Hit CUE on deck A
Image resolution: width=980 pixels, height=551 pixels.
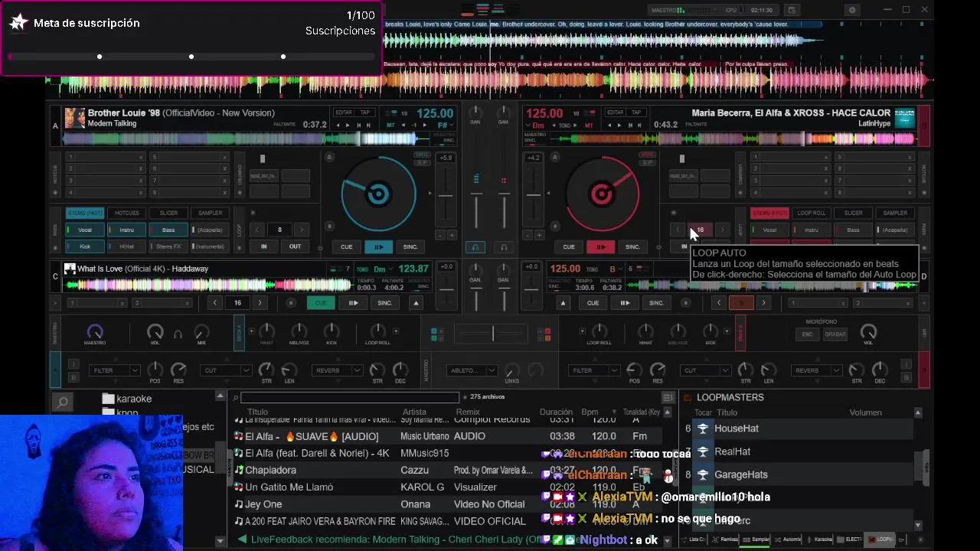click(346, 246)
